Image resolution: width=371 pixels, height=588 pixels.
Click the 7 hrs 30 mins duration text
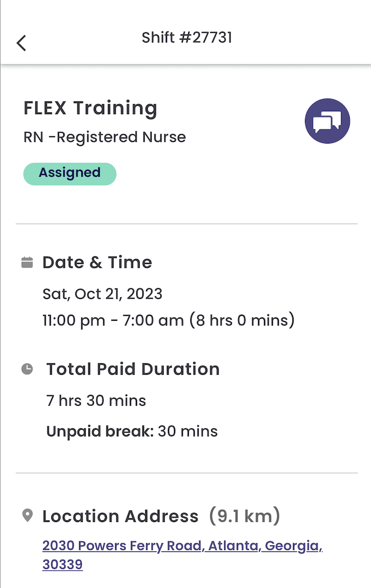[x=96, y=400]
